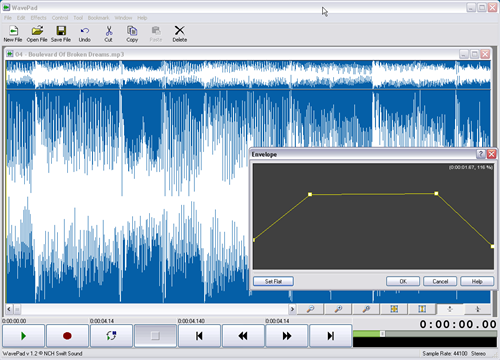Cancel the Envelope dialog
This screenshot has height=360, width=500.
(x=440, y=281)
